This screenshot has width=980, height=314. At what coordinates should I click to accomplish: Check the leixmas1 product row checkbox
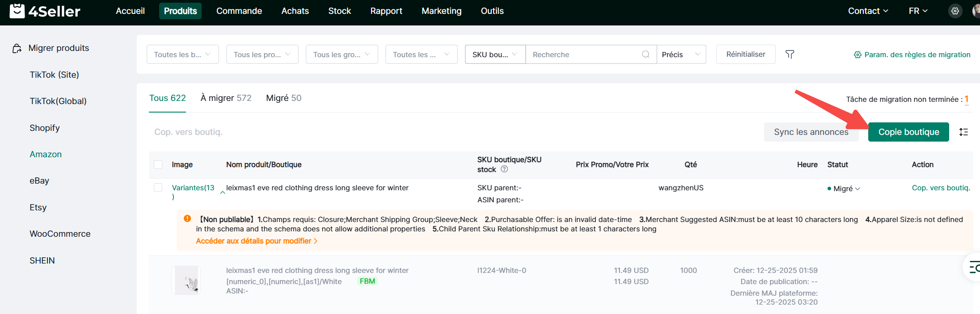pos(158,188)
